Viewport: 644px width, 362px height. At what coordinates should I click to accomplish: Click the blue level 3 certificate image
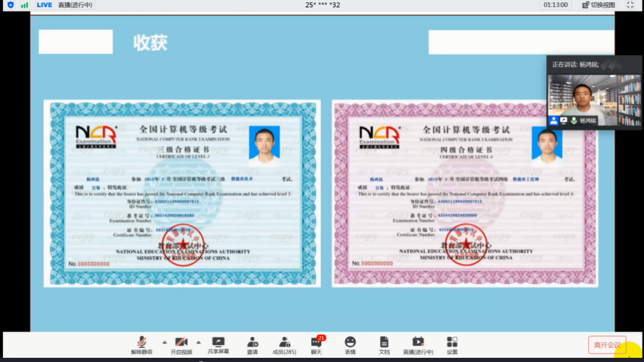click(183, 194)
